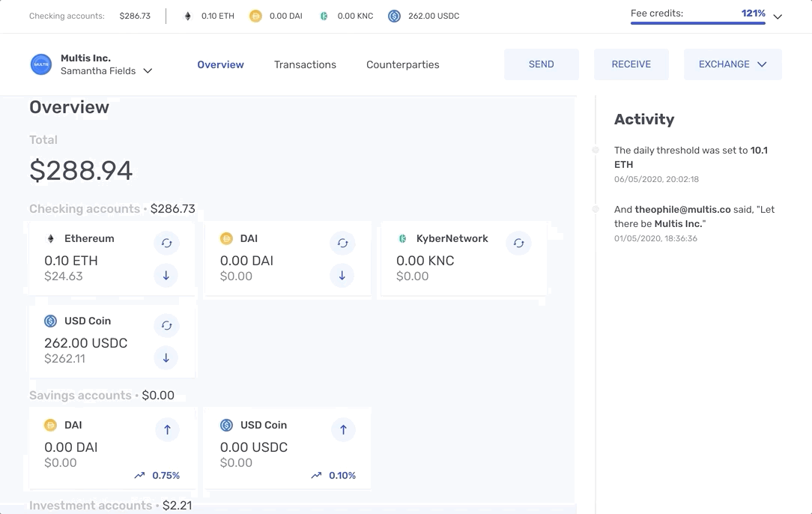The width and height of the screenshot is (812, 514).
Task: Click the SEND button
Action: (x=542, y=64)
